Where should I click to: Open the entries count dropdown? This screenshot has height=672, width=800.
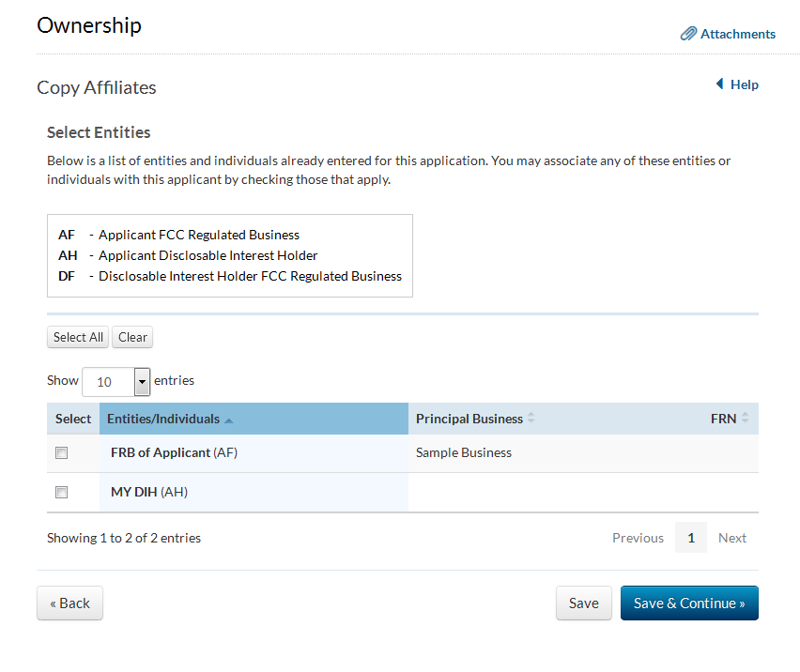(x=142, y=382)
